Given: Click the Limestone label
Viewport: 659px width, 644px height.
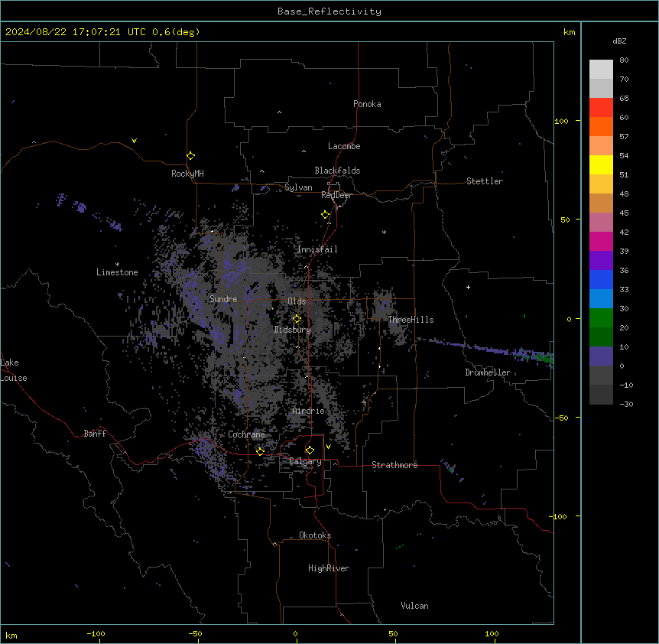Looking at the screenshot, I should pos(117,272).
